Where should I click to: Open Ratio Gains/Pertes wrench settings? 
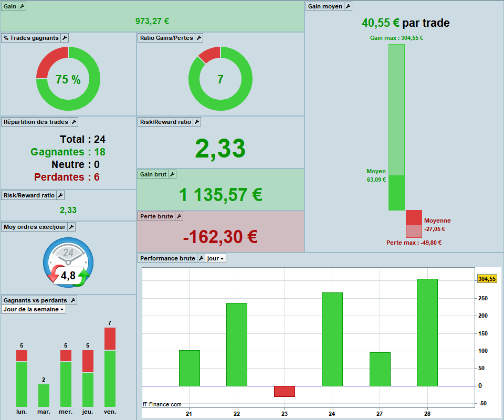click(x=199, y=38)
